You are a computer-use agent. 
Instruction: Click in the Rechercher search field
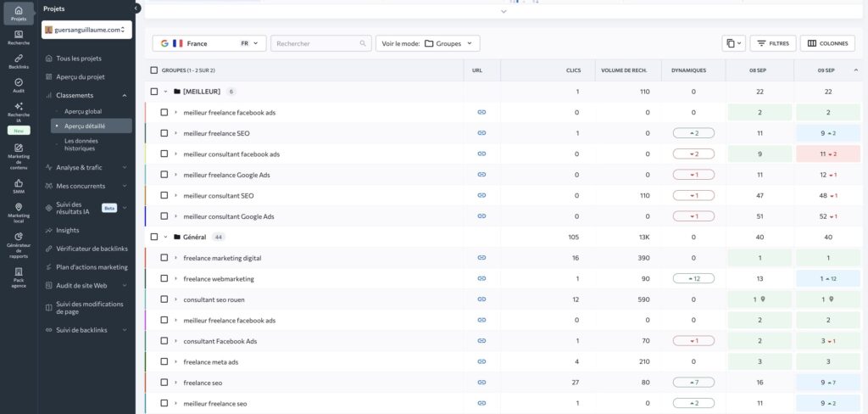click(x=321, y=43)
